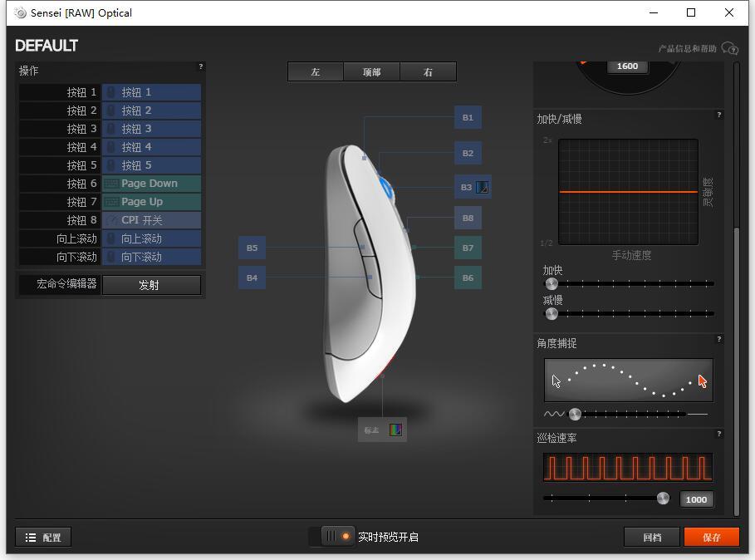This screenshot has height=560, width=755.
Task: Open assignment for 按钮 6 Page Down
Action: 152,184
